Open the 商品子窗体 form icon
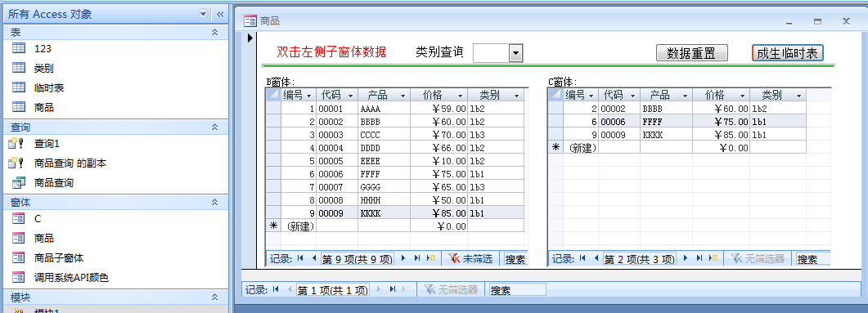This screenshot has height=313, width=868. tap(19, 257)
